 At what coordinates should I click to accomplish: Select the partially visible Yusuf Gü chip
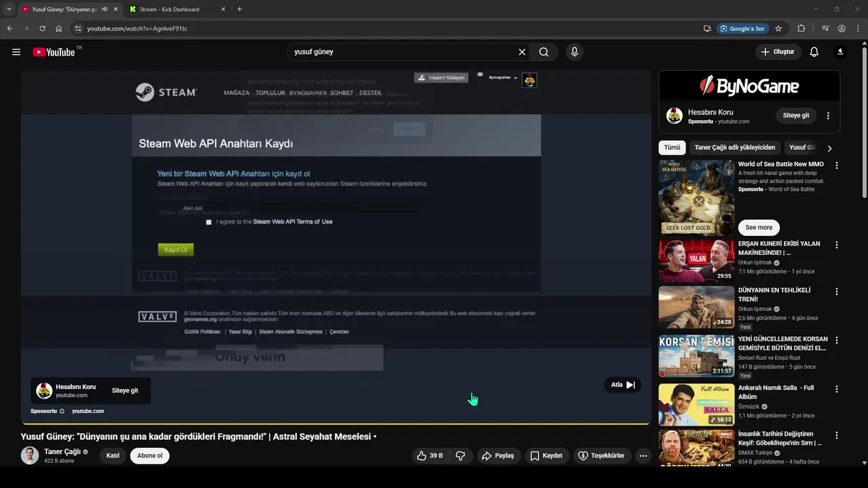(802, 147)
